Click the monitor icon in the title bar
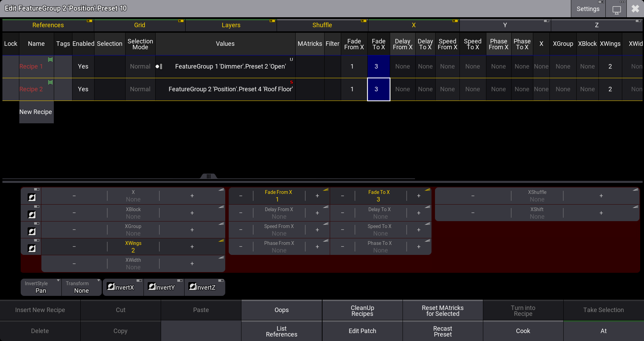Viewport: 644px width, 341px height. [616, 10]
